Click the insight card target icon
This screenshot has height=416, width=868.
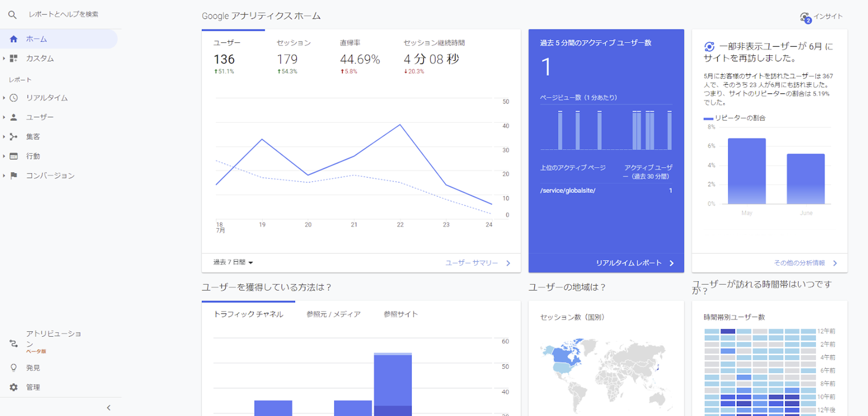(709, 46)
